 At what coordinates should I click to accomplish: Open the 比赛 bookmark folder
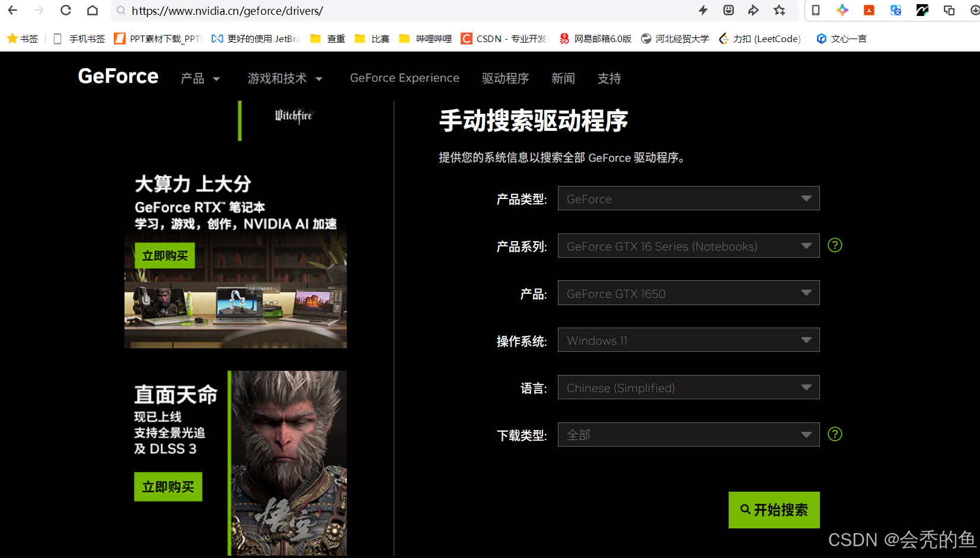(x=372, y=39)
